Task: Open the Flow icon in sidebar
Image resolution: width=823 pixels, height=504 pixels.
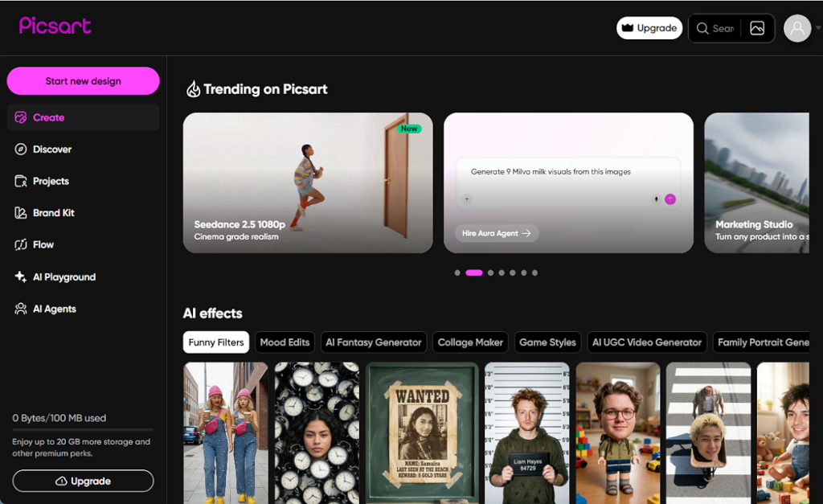Action: point(20,244)
